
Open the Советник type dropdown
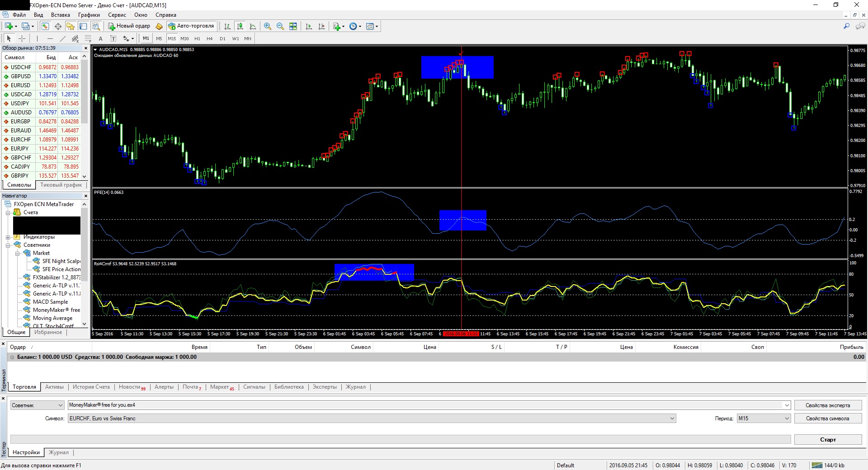[x=38, y=405]
